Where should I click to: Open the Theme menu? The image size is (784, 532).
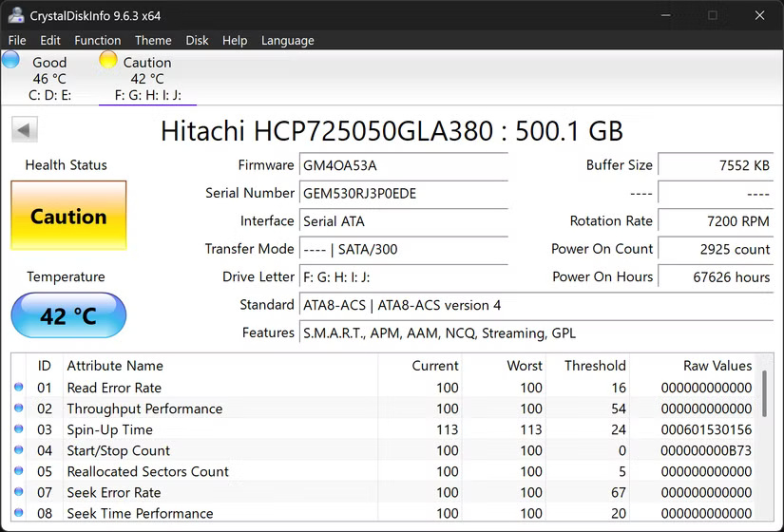tap(153, 40)
